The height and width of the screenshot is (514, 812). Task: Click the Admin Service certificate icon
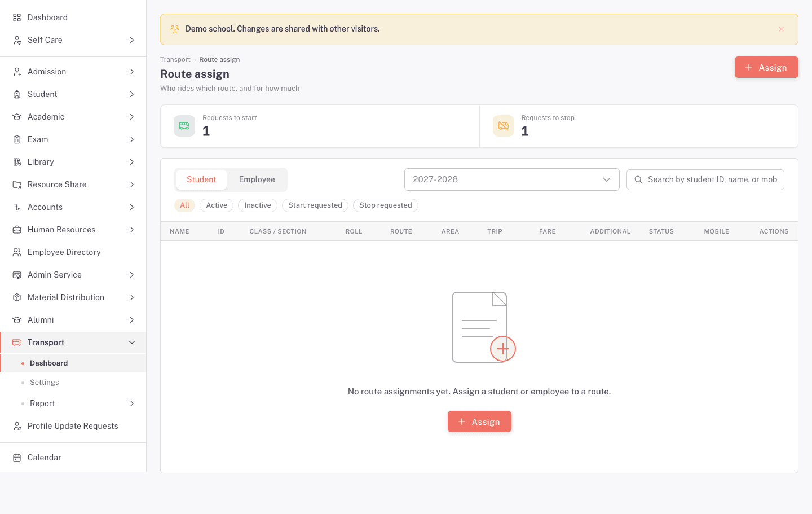pyautogui.click(x=17, y=275)
